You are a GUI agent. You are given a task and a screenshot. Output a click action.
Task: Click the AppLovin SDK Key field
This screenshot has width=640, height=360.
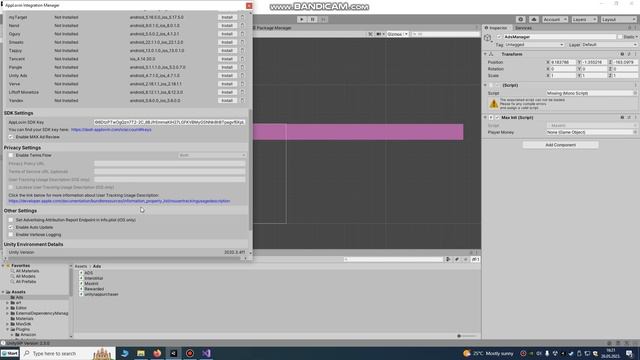coord(169,122)
